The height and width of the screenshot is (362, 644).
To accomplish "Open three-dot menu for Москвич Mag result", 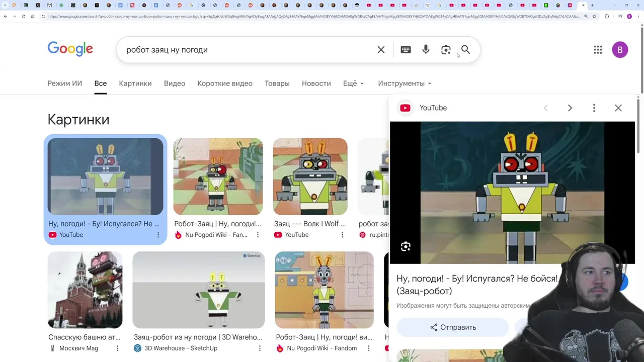I will 117,348.
